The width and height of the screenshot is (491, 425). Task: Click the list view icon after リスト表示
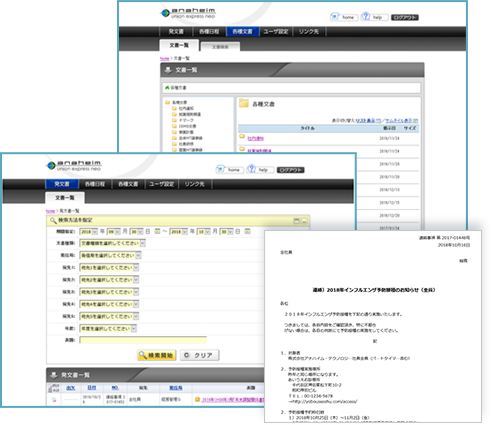pyautogui.click(x=378, y=120)
